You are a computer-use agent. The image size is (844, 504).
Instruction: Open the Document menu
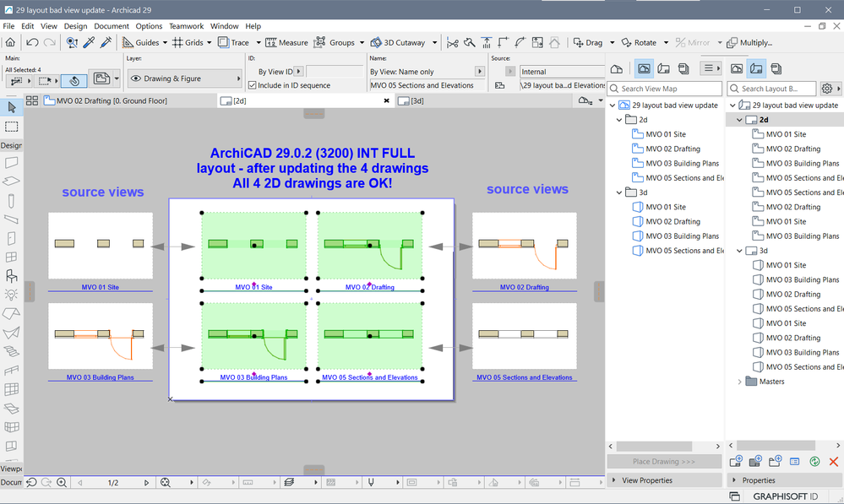pyautogui.click(x=112, y=26)
